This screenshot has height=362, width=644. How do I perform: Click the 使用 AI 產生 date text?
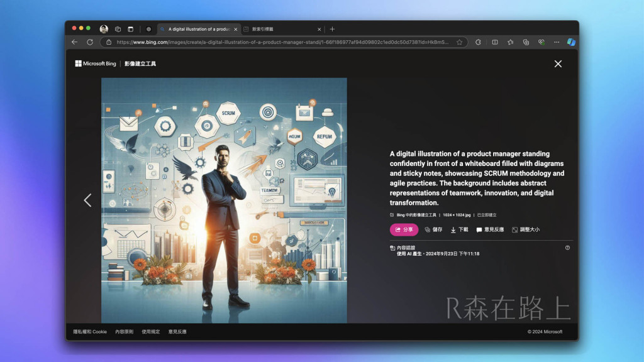[438, 254]
